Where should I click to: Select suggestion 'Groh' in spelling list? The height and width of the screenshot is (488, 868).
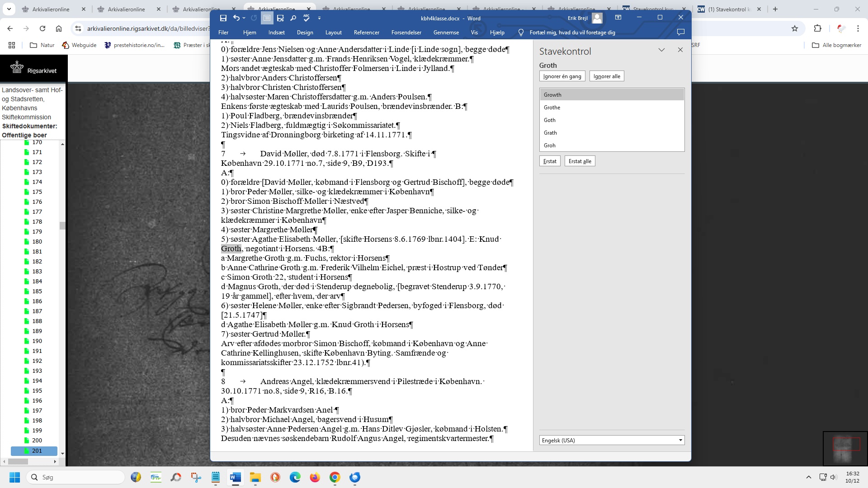point(612,145)
